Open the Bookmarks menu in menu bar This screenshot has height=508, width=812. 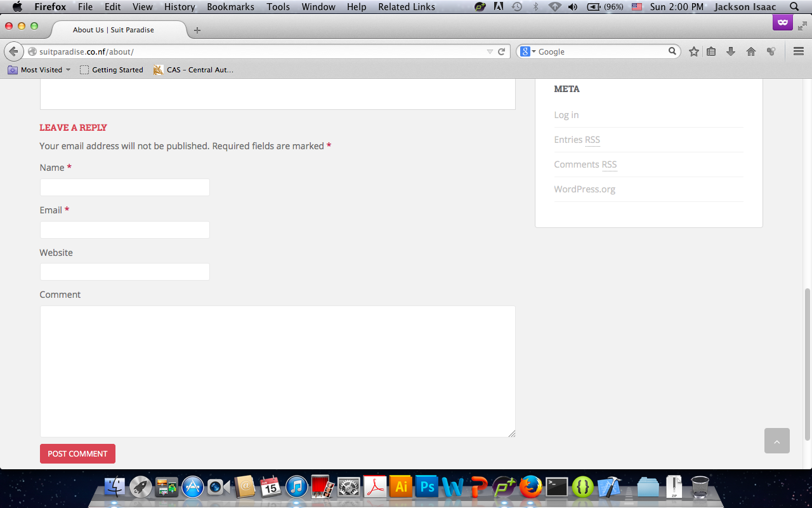pos(230,7)
